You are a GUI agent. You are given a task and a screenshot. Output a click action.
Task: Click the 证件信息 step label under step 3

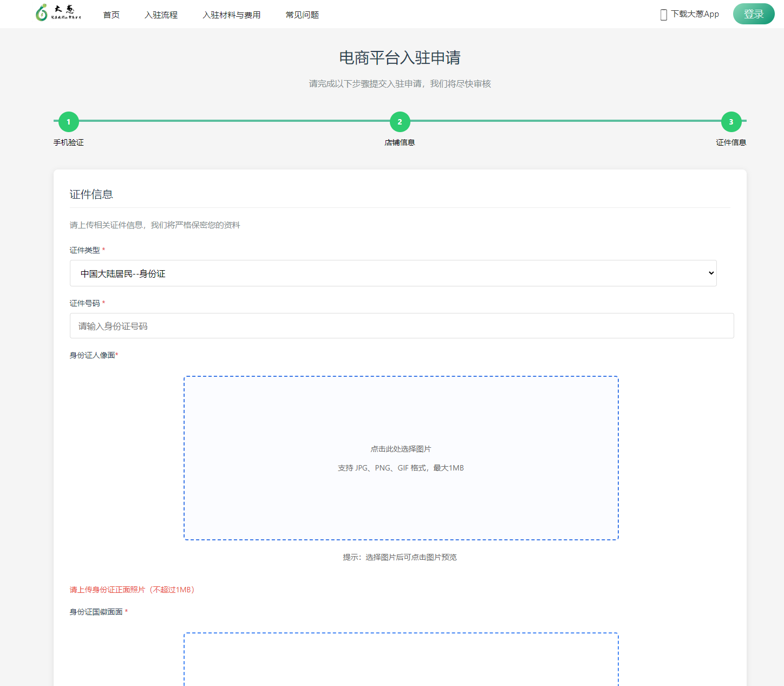click(731, 142)
